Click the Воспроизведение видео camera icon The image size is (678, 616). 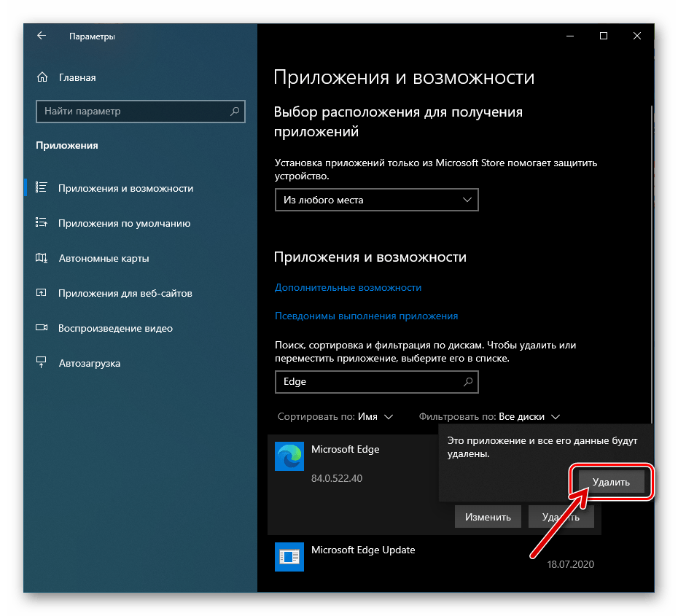pyautogui.click(x=41, y=327)
